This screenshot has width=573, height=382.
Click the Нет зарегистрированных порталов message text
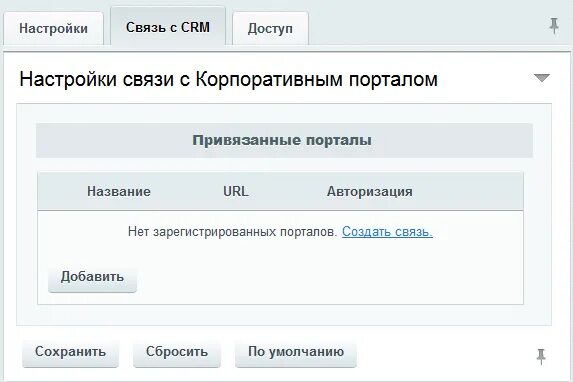tap(232, 231)
